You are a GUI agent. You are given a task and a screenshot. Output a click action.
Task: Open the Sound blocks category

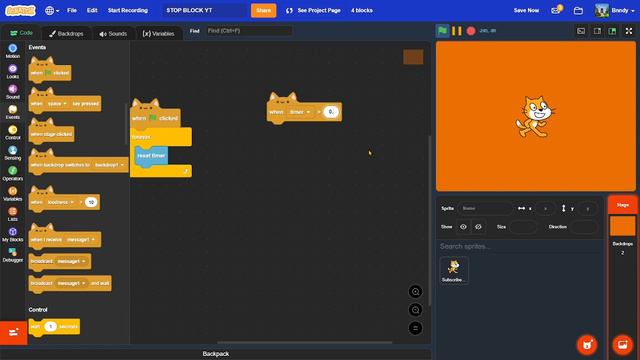(x=13, y=92)
